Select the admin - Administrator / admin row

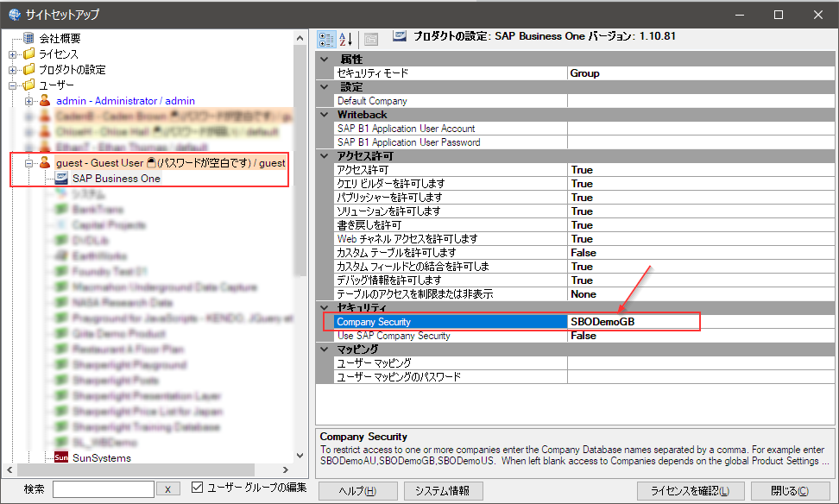[x=125, y=101]
